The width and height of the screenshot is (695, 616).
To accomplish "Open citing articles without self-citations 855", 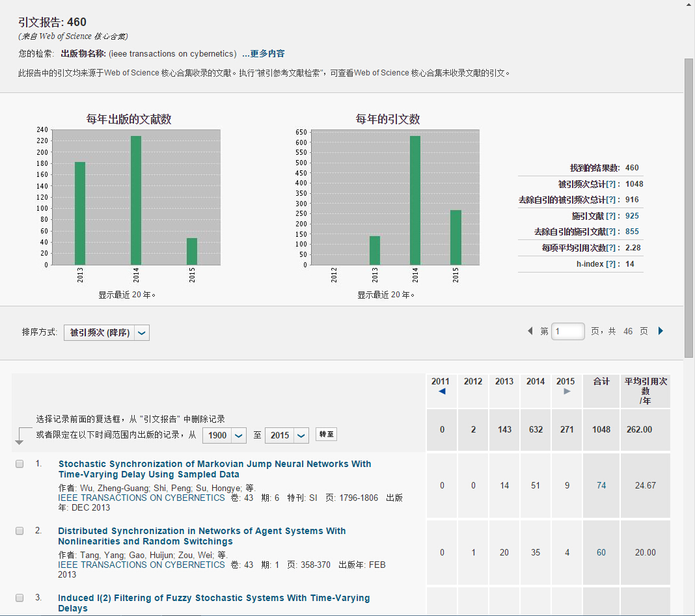I will [632, 232].
